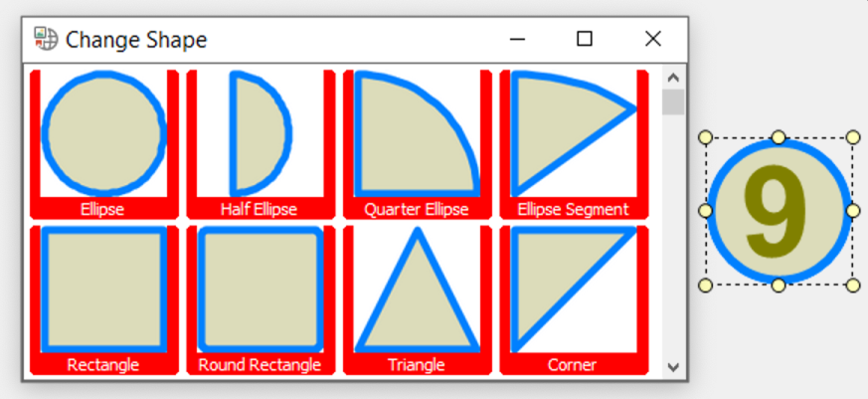Choose the Rectangle shape
This screenshot has width=868, height=399.
[x=104, y=300]
